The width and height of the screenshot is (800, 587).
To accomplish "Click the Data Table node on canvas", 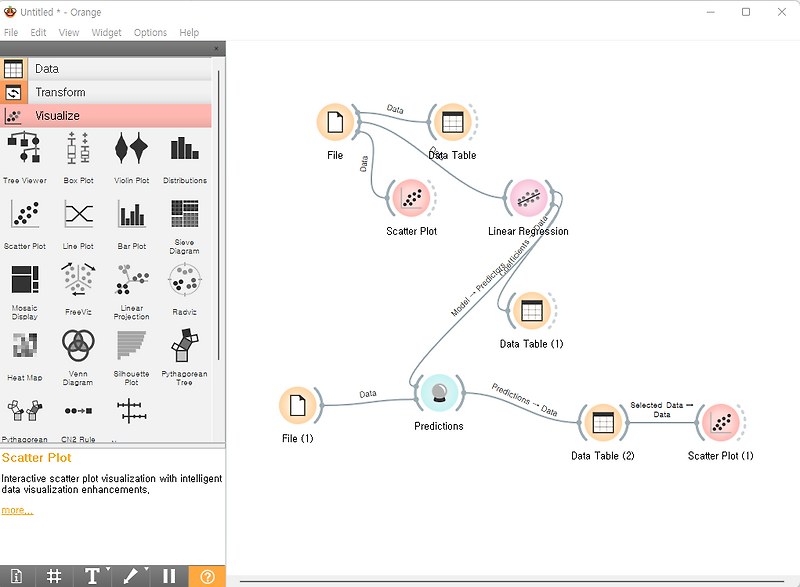I will click(453, 122).
